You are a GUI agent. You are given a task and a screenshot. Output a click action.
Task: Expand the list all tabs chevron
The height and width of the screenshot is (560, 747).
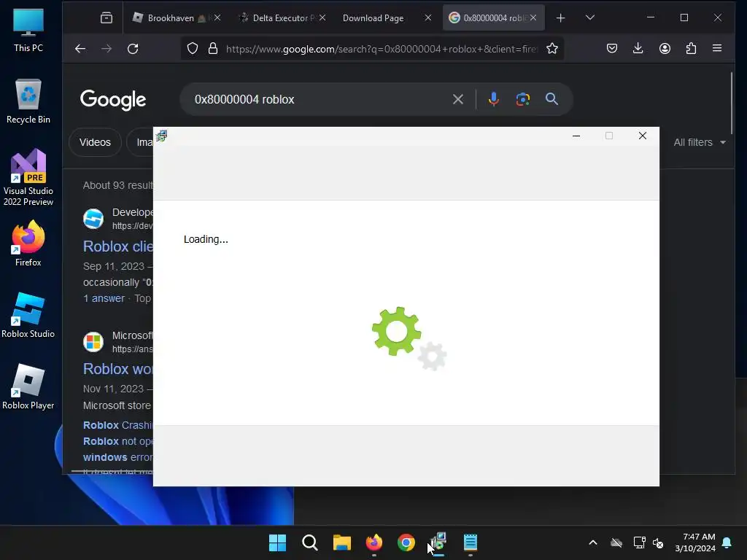pyautogui.click(x=589, y=18)
